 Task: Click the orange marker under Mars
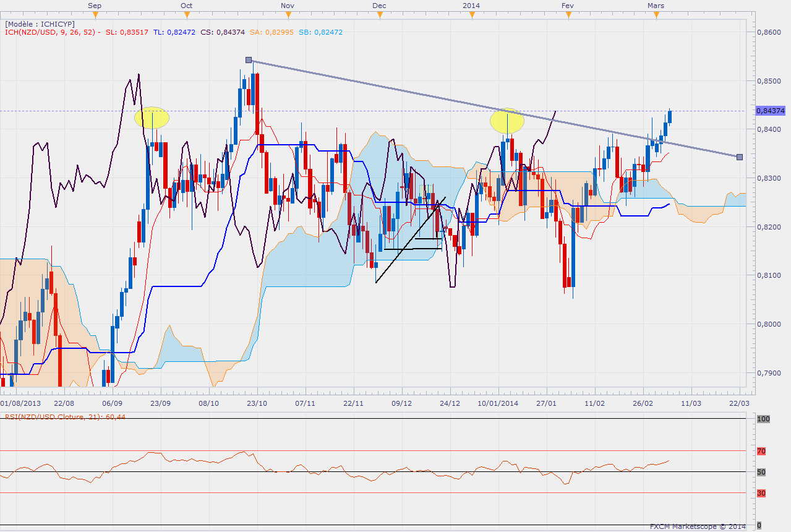pos(656,15)
